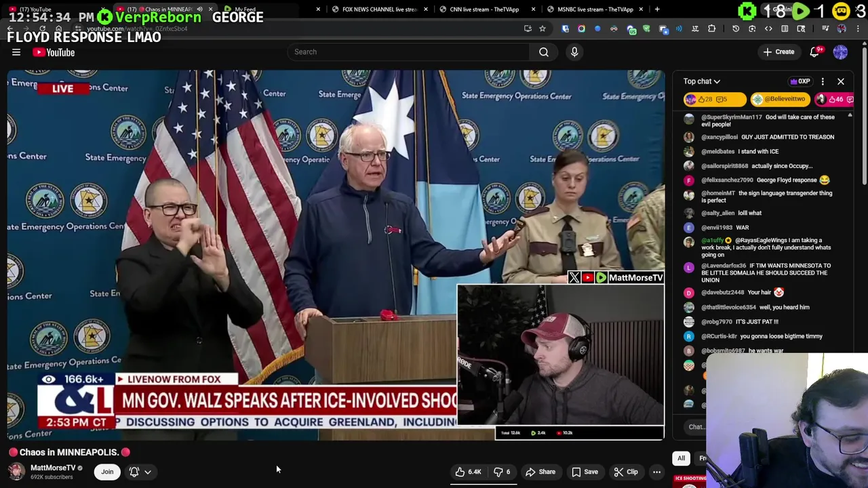Click the green shield extension icon
This screenshot has width=868, height=488.
tap(646, 28)
